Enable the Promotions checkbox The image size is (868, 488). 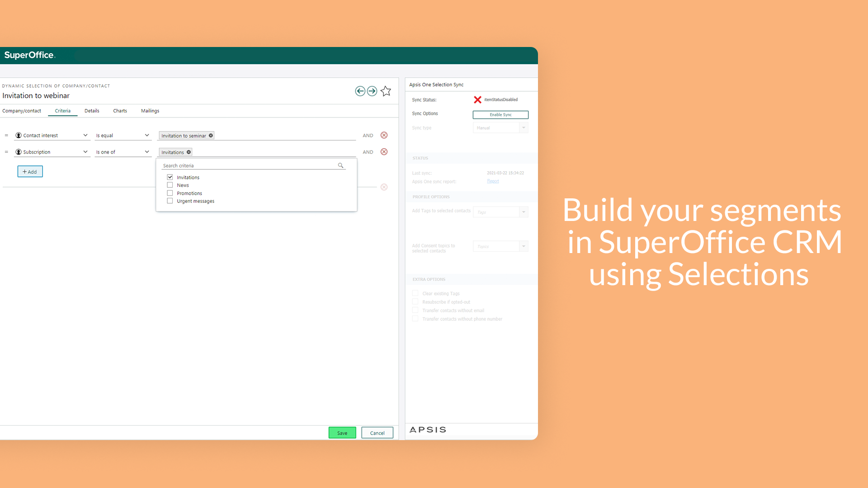click(170, 193)
